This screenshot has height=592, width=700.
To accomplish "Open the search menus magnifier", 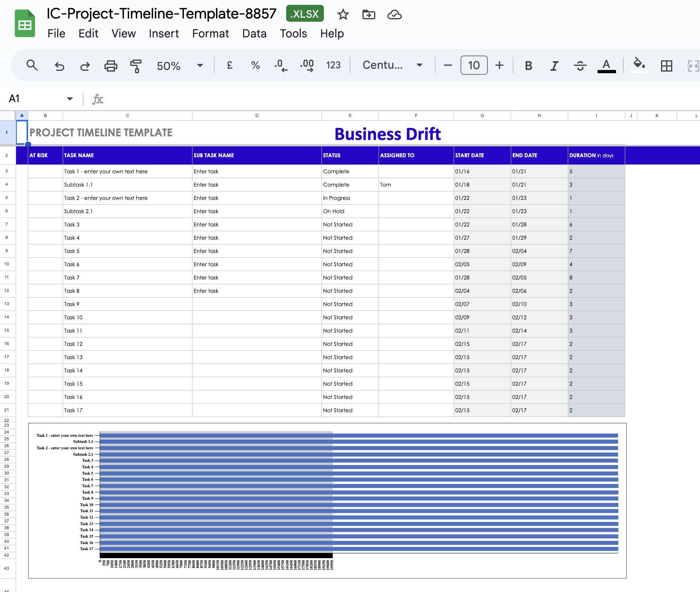I will [32, 65].
